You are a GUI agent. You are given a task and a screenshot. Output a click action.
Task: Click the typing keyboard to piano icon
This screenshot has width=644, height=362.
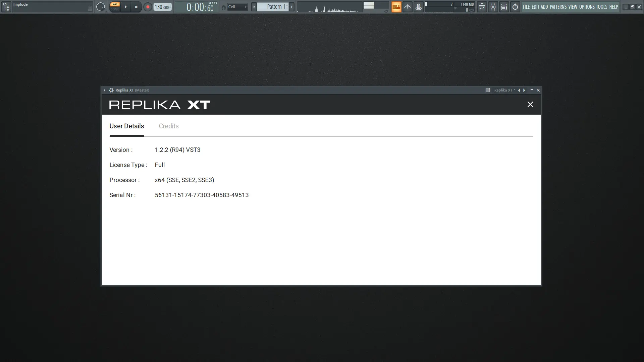396,7
